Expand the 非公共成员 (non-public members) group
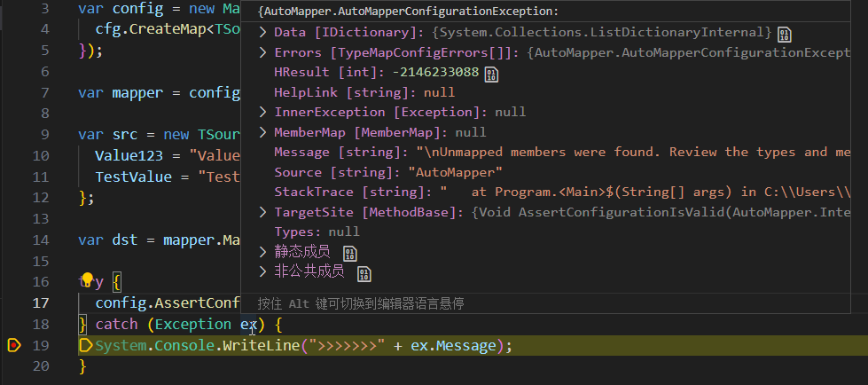 [263, 271]
